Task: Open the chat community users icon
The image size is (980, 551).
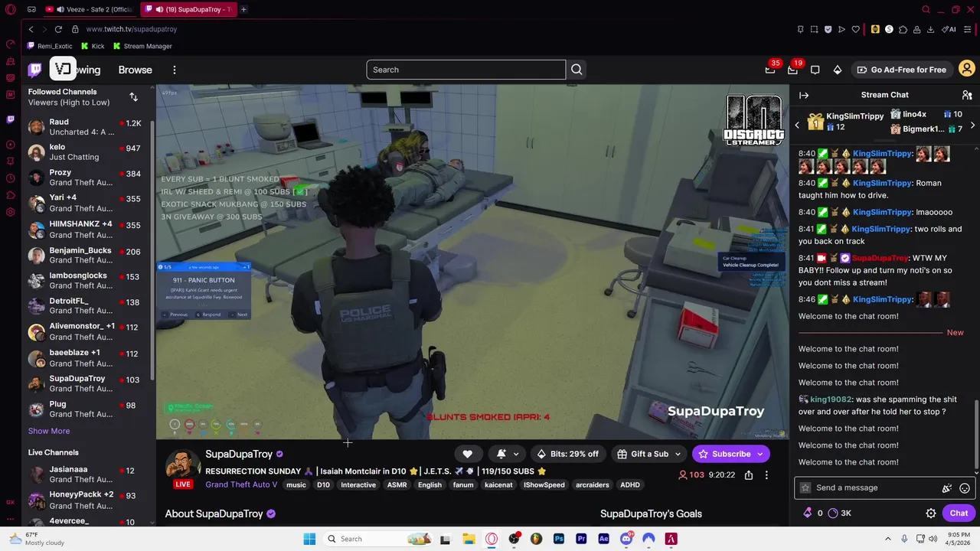Action: [x=967, y=95]
